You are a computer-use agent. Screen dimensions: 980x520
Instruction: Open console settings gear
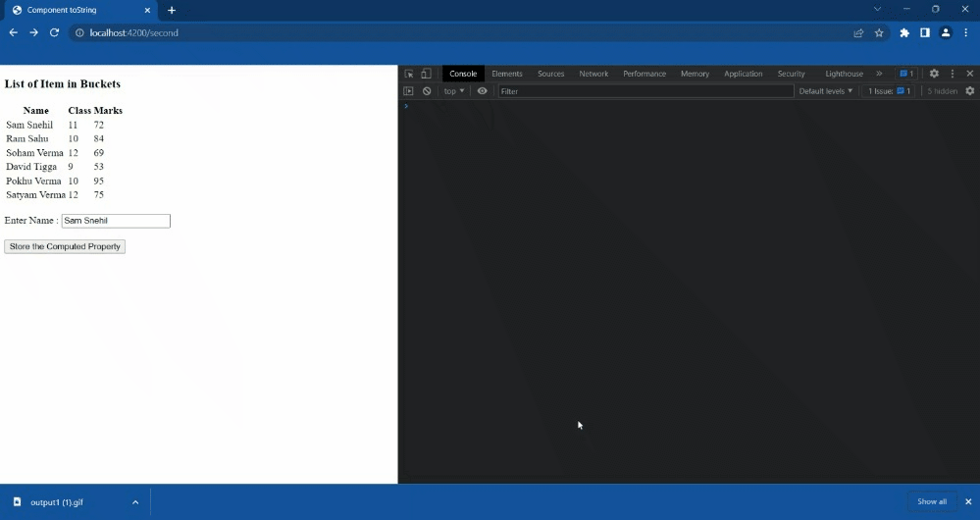coord(970,91)
